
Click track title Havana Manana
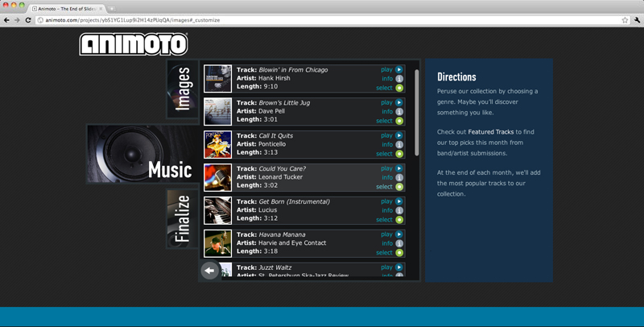pos(282,234)
